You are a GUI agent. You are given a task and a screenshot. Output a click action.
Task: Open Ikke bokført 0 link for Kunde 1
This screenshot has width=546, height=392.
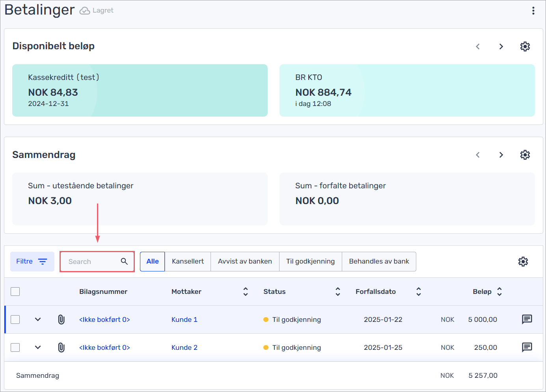[x=104, y=320]
